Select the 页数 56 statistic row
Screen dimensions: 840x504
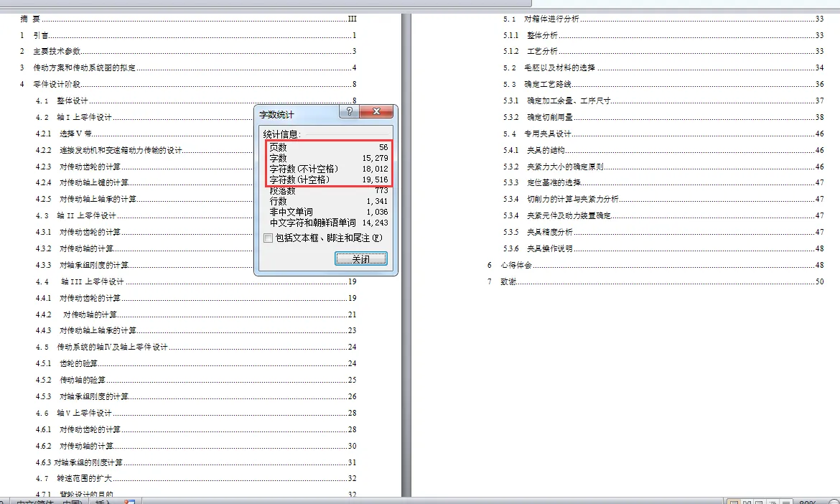click(x=328, y=147)
